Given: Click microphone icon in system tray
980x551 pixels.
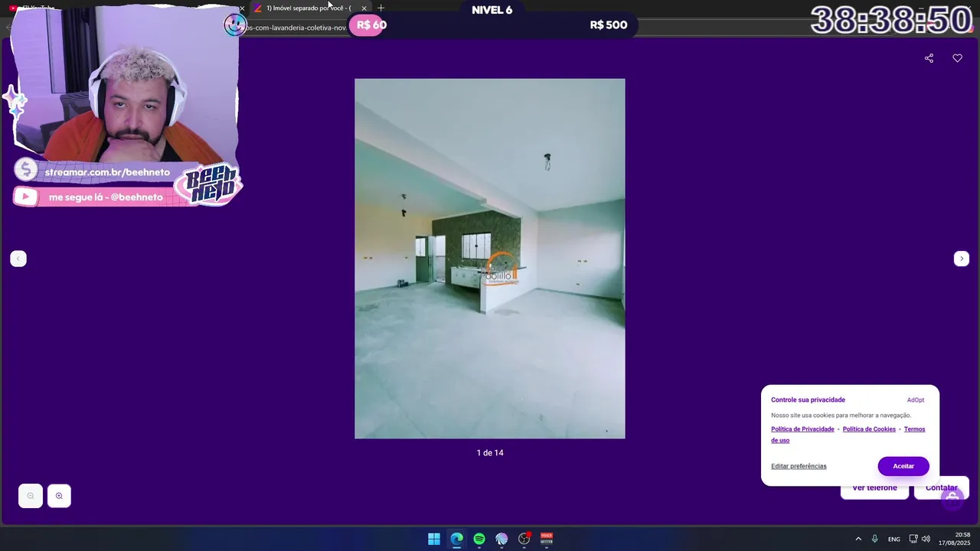Looking at the screenshot, I should 874,539.
